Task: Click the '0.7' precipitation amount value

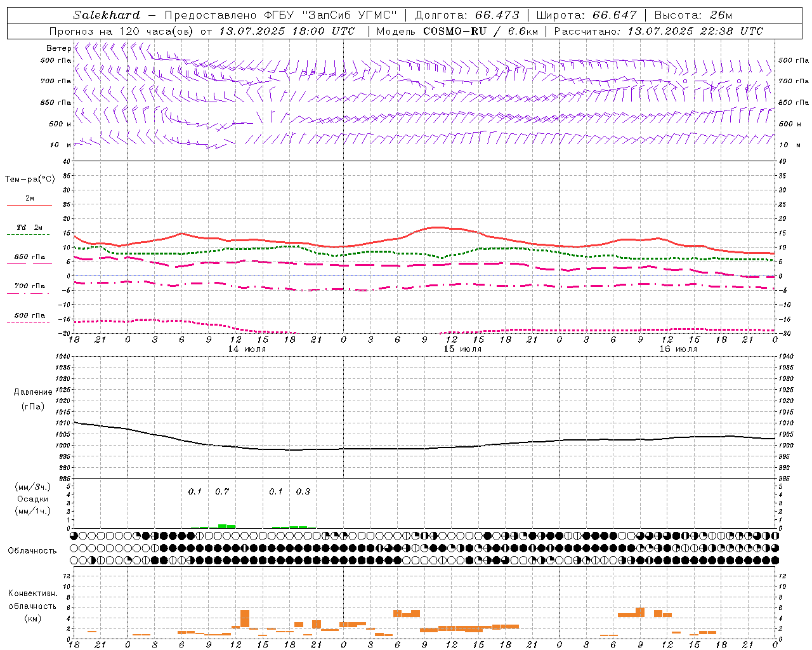Action: tap(222, 491)
